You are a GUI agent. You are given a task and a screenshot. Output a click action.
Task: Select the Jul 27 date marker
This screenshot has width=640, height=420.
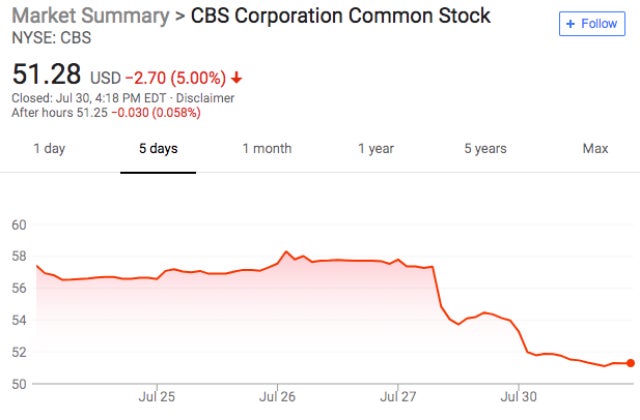point(398,396)
